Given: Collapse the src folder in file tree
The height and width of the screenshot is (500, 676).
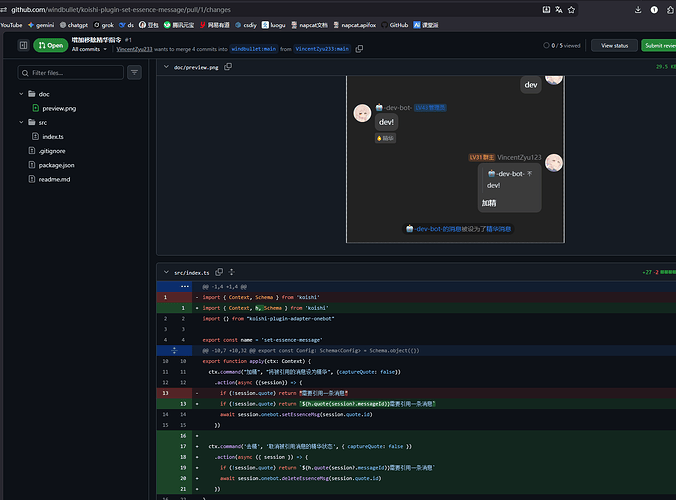Looking at the screenshot, I should pyautogui.click(x=21, y=122).
